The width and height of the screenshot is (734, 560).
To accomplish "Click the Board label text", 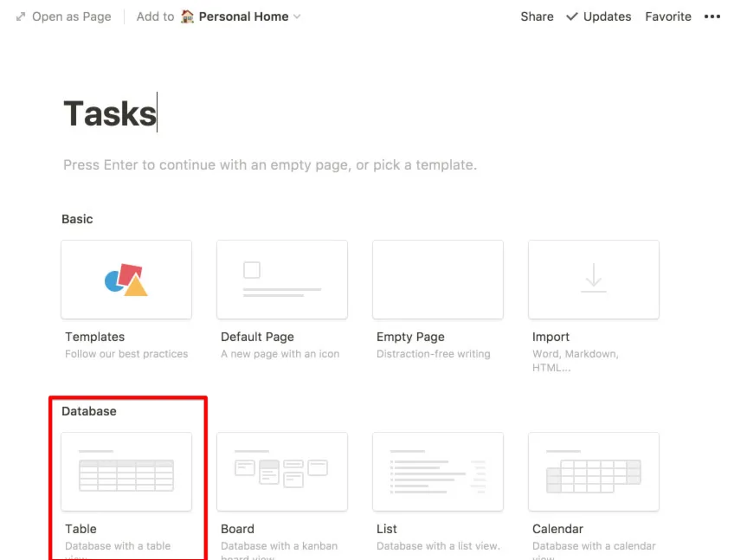I will pos(237,529).
